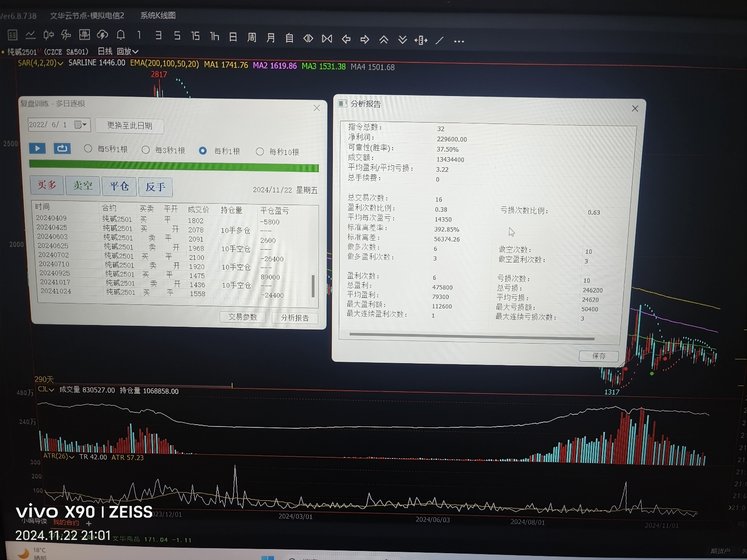Click the horizontal compress chart icon
The height and width of the screenshot is (560, 747).
(x=327, y=39)
